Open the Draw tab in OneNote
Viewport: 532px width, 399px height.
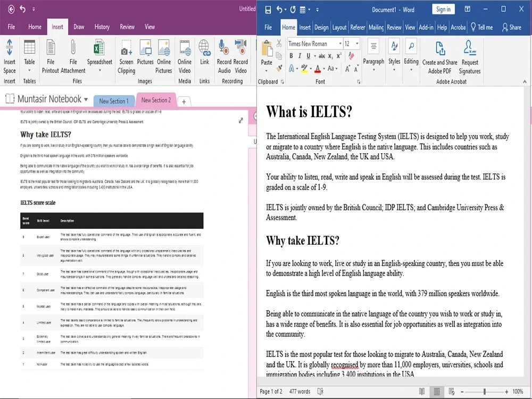[79, 27]
